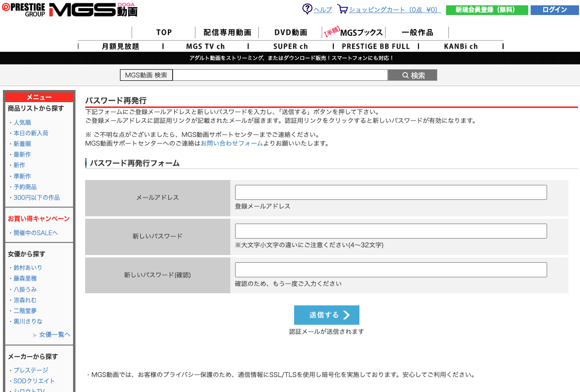The height and width of the screenshot is (392, 580).
Task: Click the MGS Doga logo
Action: point(93,10)
